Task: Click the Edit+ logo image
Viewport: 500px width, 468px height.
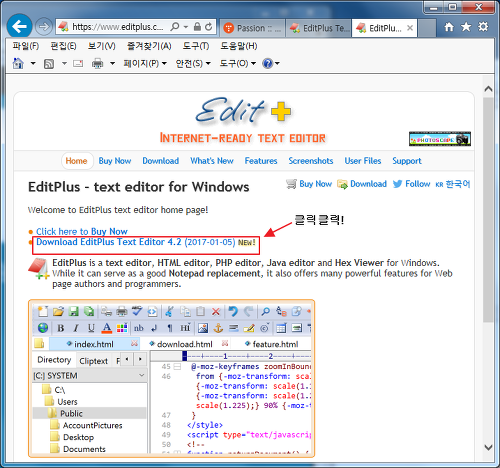Action: tap(243, 110)
